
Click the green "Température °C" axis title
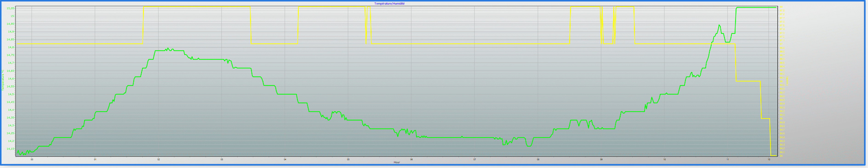point(3,80)
